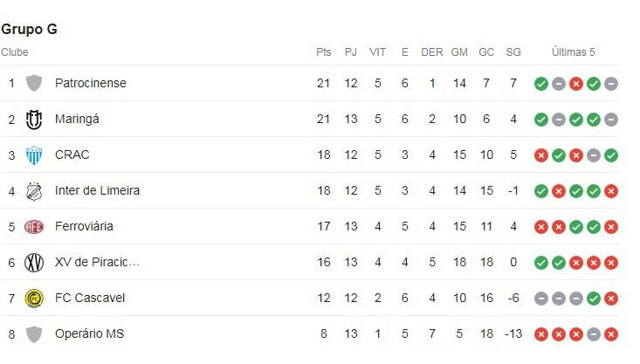The height and width of the screenshot is (364, 640).
Task: Click the Grupo G heading
Action: [x=29, y=30]
